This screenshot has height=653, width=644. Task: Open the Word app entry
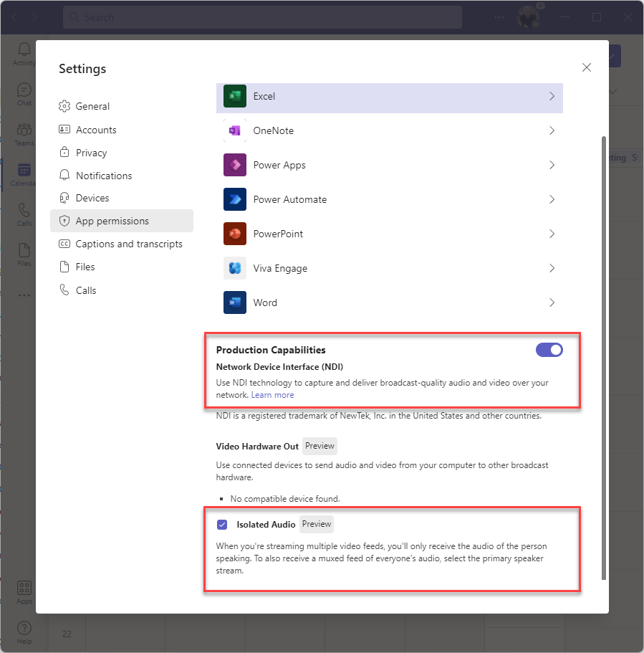390,302
